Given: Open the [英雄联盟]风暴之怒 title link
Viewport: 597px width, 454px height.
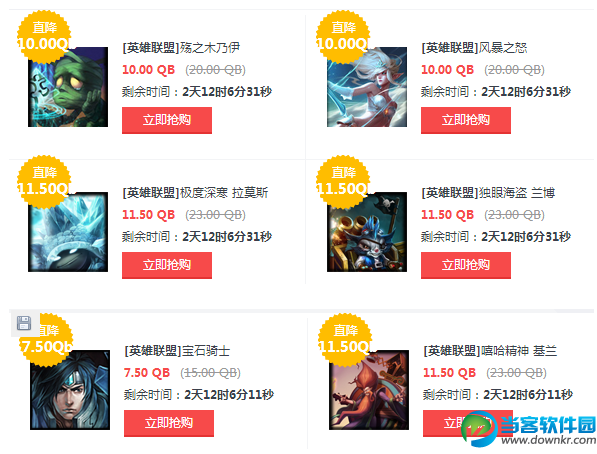Looking at the screenshot, I should 474,48.
